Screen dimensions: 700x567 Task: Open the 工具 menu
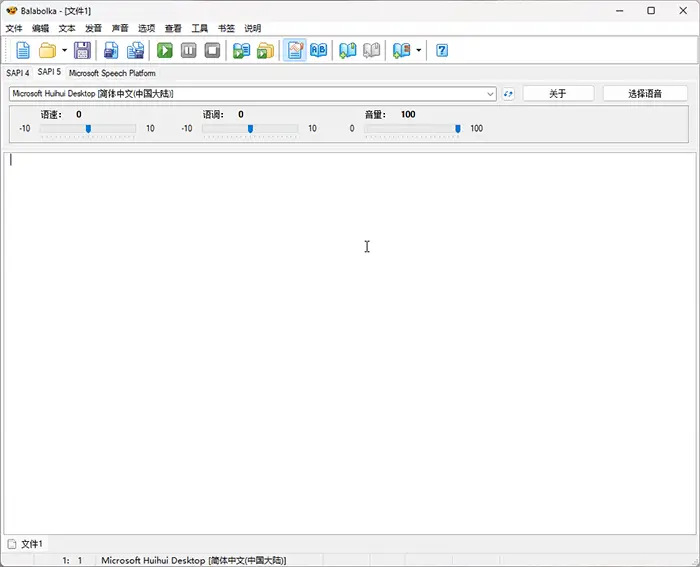[x=200, y=28]
